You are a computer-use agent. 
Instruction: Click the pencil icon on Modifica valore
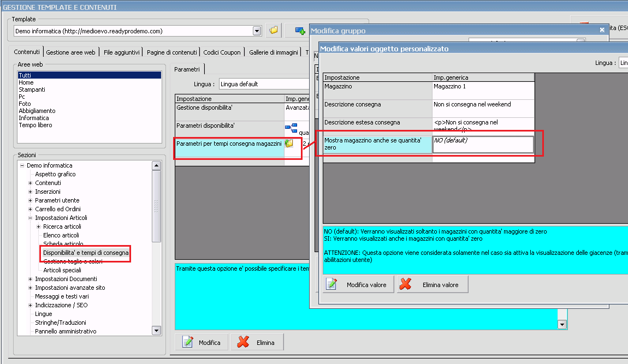(x=331, y=284)
